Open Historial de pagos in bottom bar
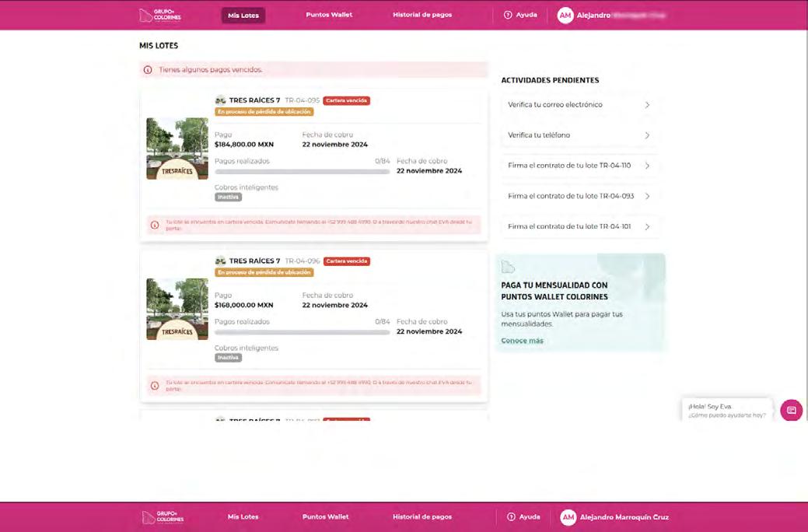Viewport: 808px width, 532px height. coord(422,516)
